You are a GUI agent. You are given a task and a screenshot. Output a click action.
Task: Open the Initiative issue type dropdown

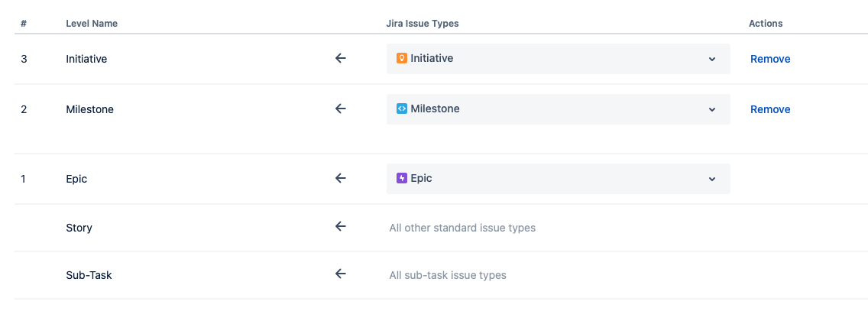coord(558,59)
